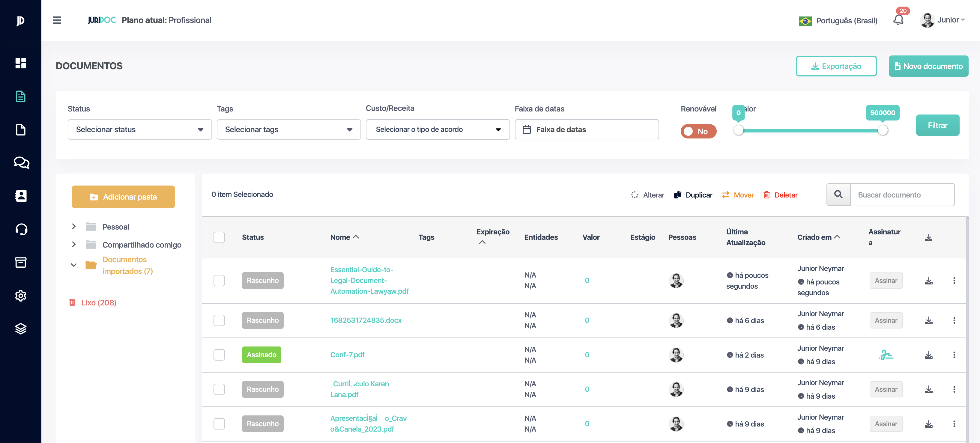Download the Conf-7.pdf document
The height and width of the screenshot is (443, 980).
tap(929, 355)
